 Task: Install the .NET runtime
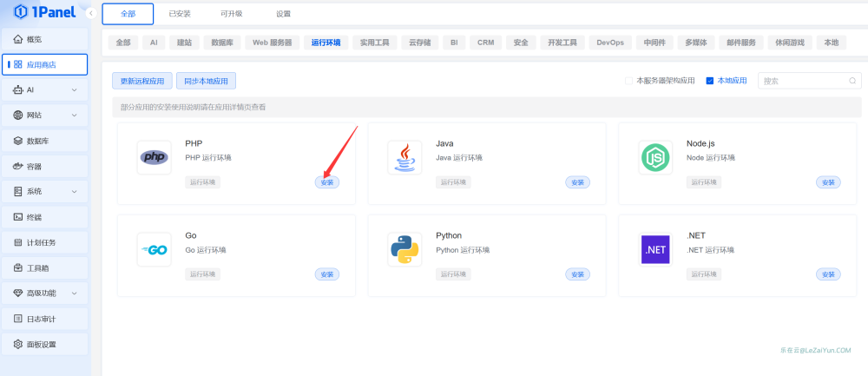tap(828, 274)
